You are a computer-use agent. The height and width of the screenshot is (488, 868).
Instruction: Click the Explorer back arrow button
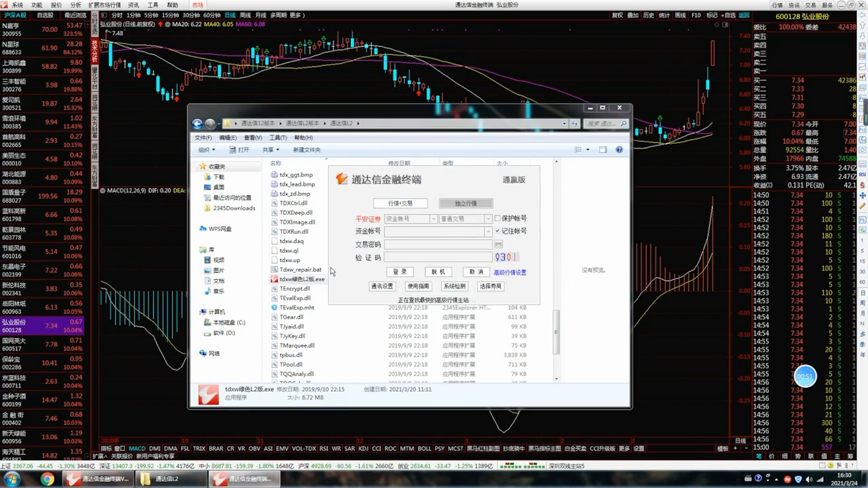(197, 123)
